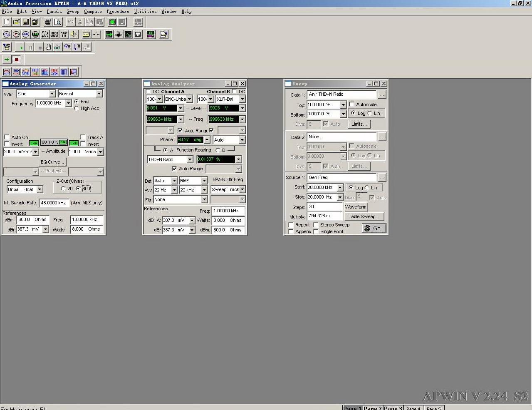Open the BW 22 Hz high-pass dropdown
The height and width of the screenshot is (410, 532).
click(x=174, y=190)
